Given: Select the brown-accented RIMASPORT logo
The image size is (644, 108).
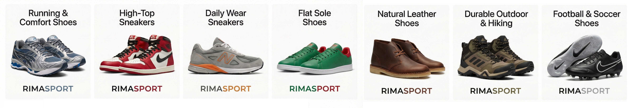Looking at the screenshot, I should click(x=406, y=91).
